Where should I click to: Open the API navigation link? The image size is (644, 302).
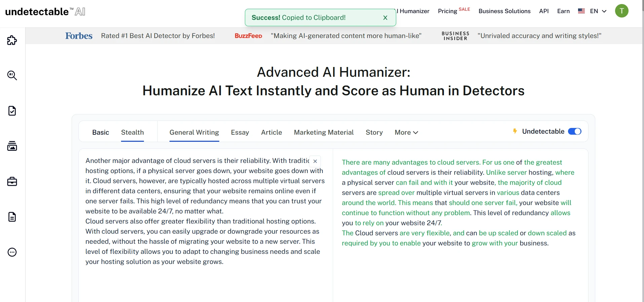click(x=544, y=11)
